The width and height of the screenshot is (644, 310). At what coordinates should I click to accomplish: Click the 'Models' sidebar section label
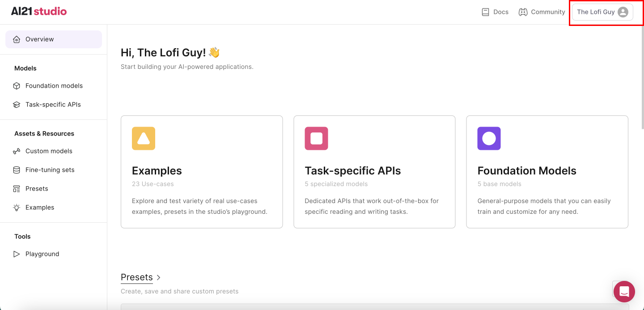click(25, 68)
